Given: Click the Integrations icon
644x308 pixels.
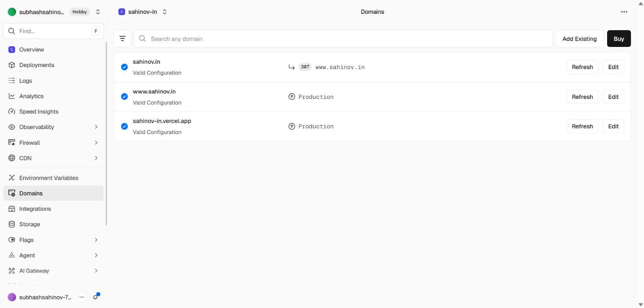Looking at the screenshot, I should (x=12, y=209).
